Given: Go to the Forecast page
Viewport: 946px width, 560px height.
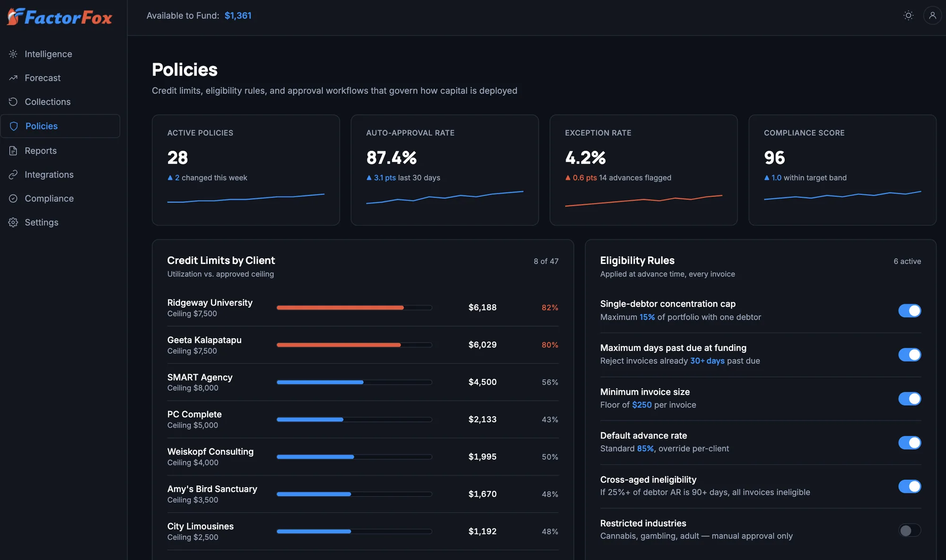Looking at the screenshot, I should point(60,78).
